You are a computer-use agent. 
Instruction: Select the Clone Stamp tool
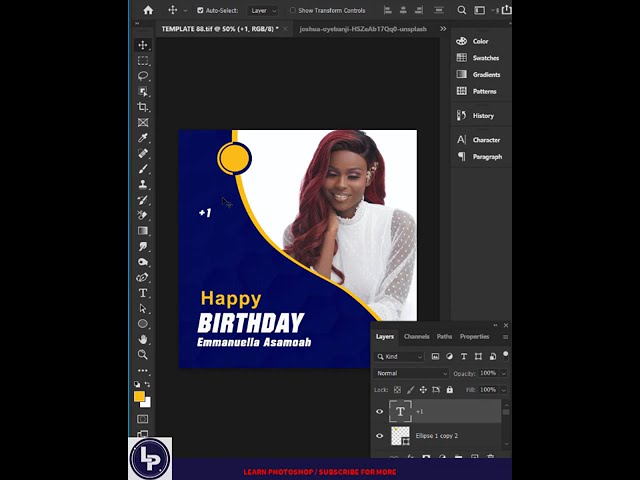[143, 184]
